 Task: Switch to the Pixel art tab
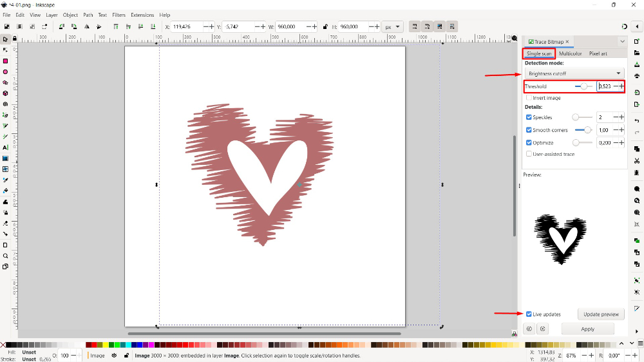pyautogui.click(x=598, y=53)
